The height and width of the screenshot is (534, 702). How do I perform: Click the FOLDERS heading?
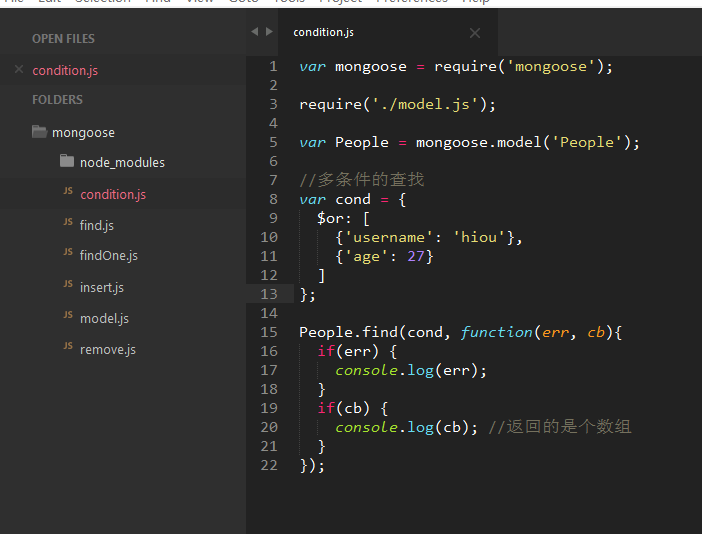pyautogui.click(x=57, y=99)
